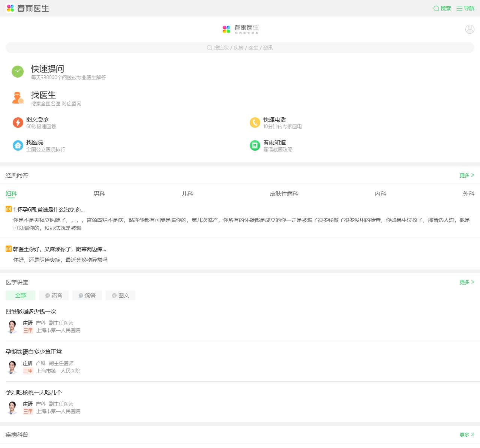Open lecture 孕期铁蛋白多少算正常
The height and width of the screenshot is (448, 480).
(34, 352)
